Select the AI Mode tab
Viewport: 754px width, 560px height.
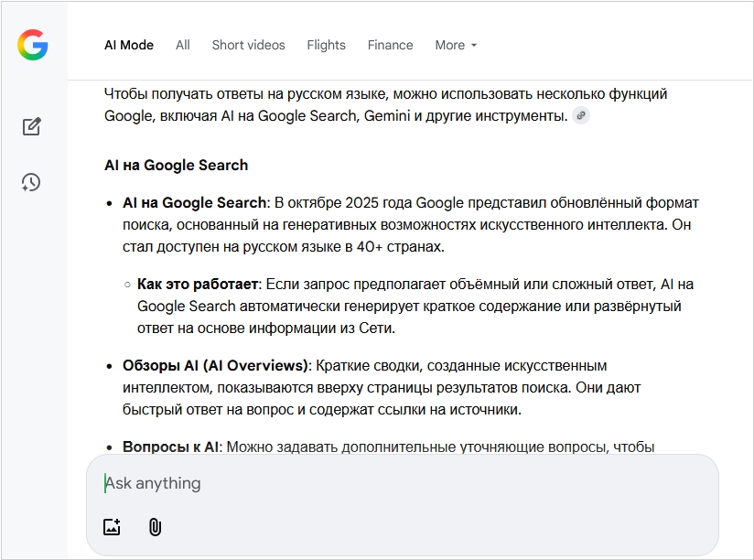(x=129, y=45)
